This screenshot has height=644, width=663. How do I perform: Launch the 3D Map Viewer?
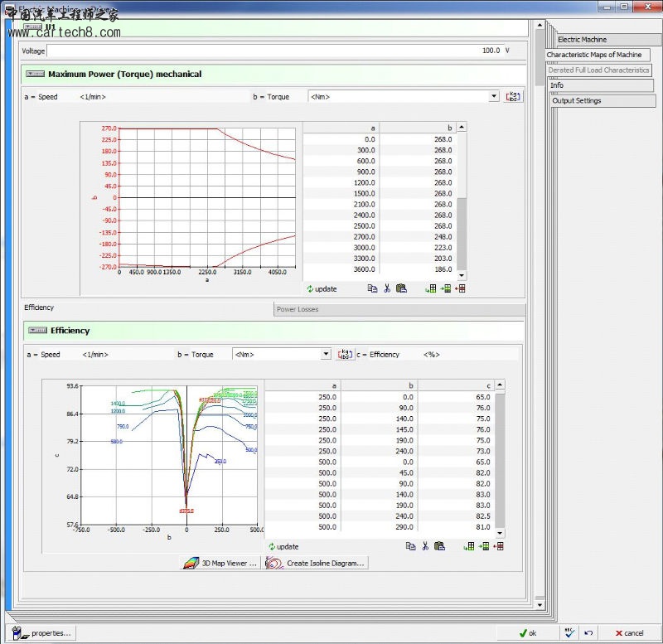point(220,564)
